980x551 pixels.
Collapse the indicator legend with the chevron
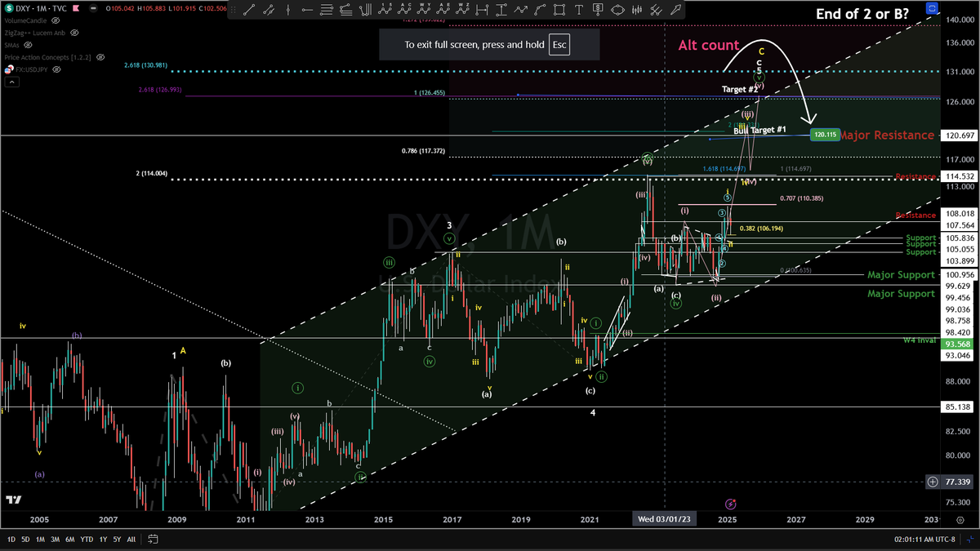(x=12, y=82)
